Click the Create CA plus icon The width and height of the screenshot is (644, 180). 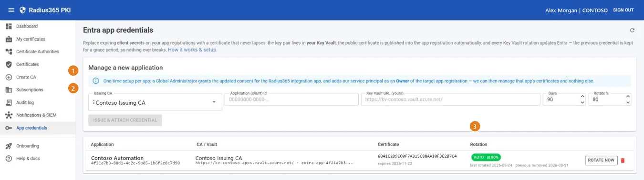pos(9,77)
